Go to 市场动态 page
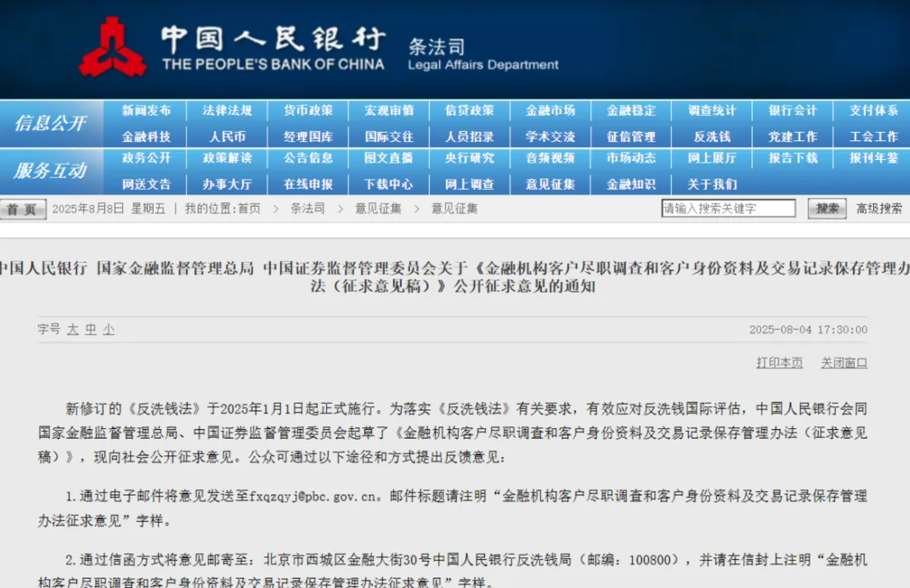Screen dimensions: 910x588 631,158
